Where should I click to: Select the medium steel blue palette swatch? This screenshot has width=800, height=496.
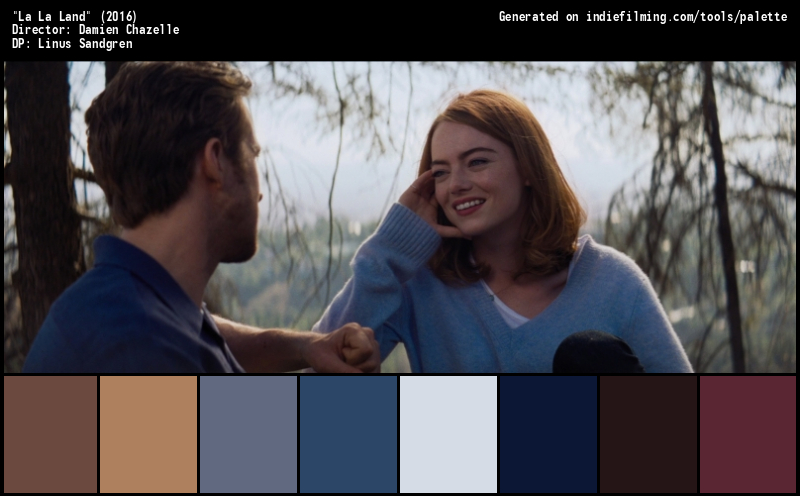[348, 434]
